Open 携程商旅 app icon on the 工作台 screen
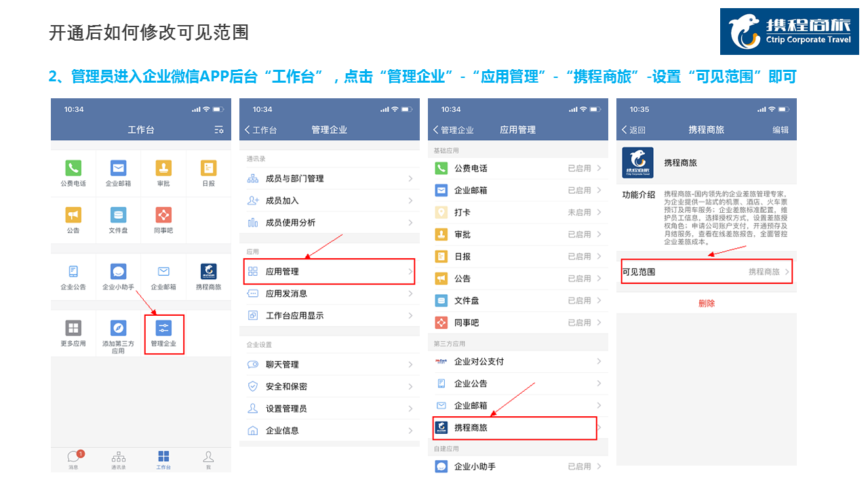The image size is (868, 488). 208,271
